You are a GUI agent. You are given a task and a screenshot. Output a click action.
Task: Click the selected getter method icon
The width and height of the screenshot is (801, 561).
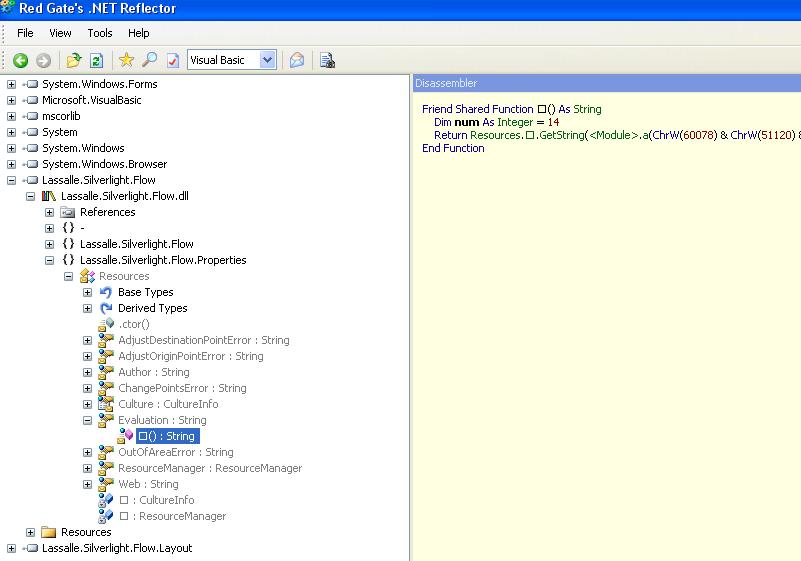(125, 435)
